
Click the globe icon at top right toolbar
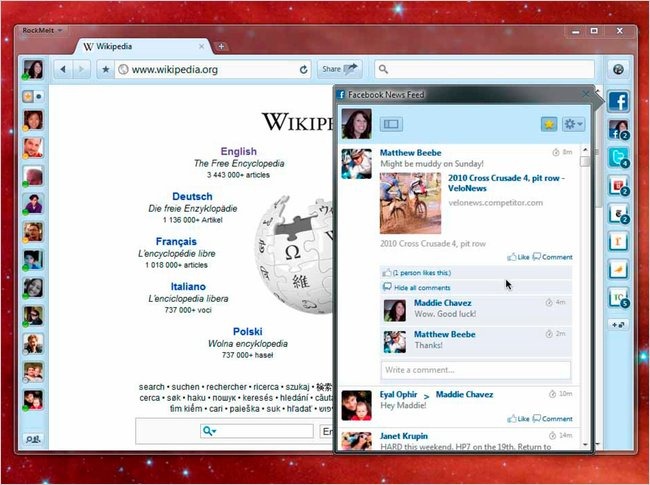[618, 69]
